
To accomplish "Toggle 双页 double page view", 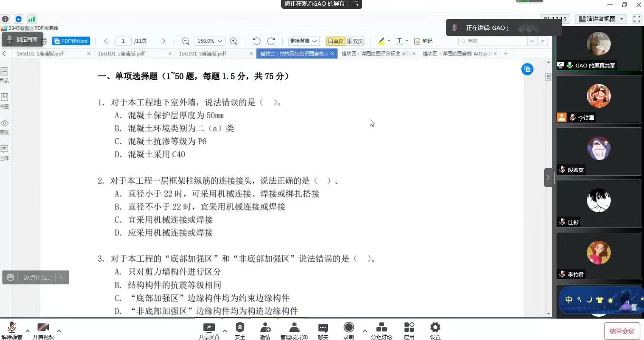I will click(x=355, y=41).
